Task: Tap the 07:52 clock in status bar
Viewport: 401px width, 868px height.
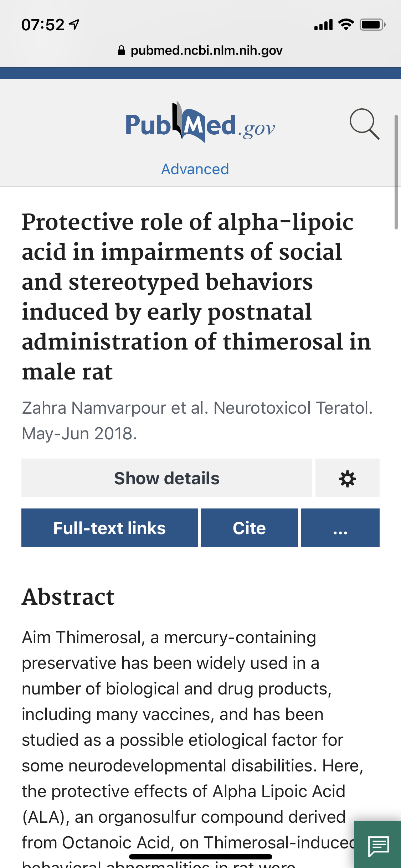Action: [43, 25]
